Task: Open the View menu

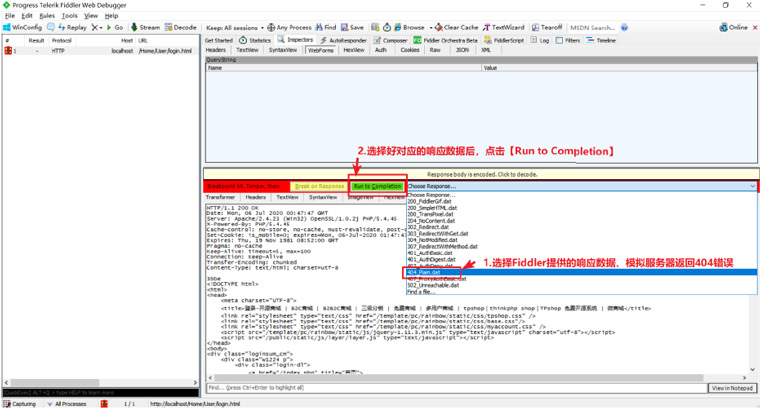Action: 91,16
